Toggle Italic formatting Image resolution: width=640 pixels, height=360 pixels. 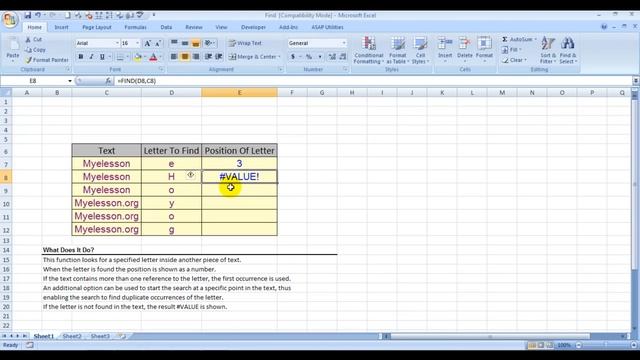[x=91, y=57]
